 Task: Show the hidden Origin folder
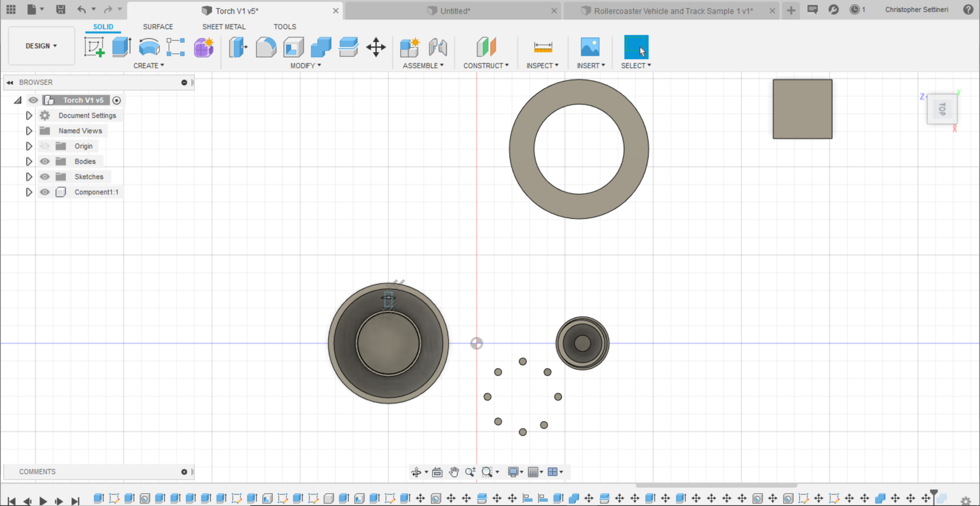(x=45, y=146)
